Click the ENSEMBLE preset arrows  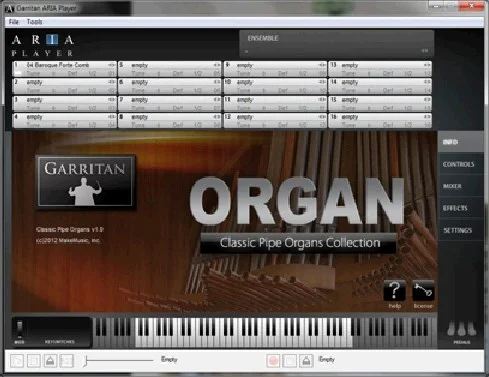tap(425, 51)
